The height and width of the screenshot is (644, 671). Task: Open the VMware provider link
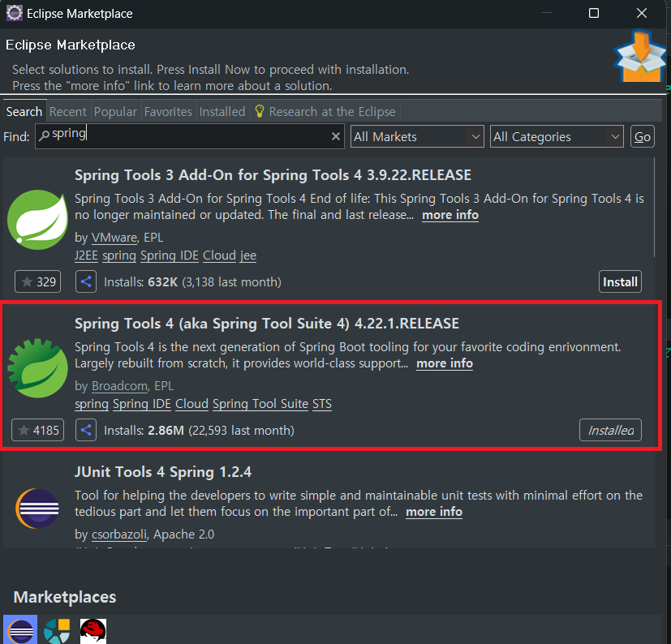tap(114, 238)
